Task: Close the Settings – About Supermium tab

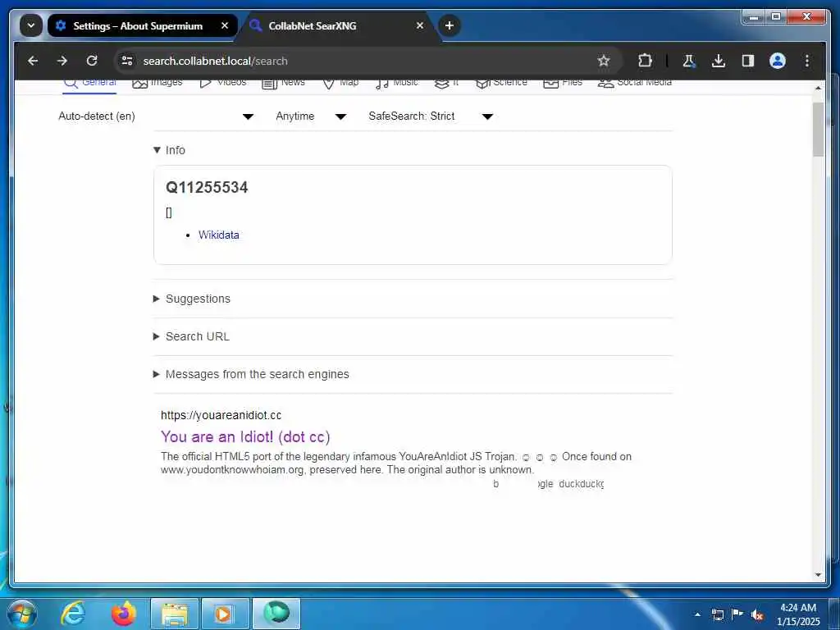Action: tap(225, 25)
